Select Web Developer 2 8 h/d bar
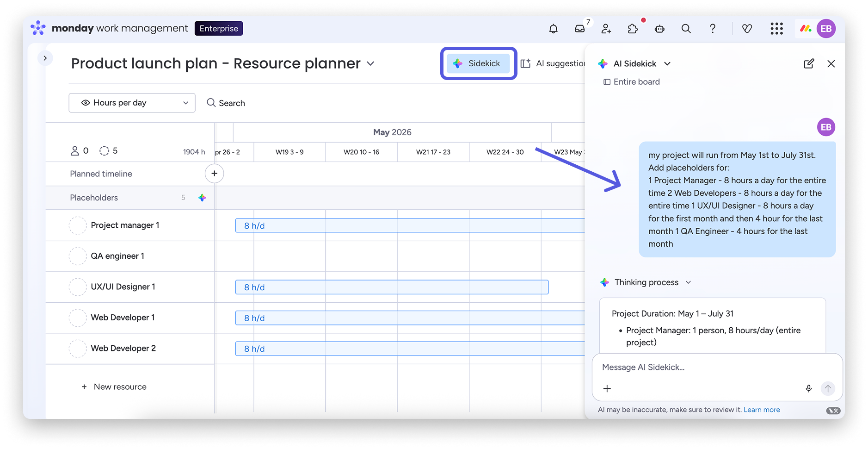Screen dimensions: 868x449 410,349
